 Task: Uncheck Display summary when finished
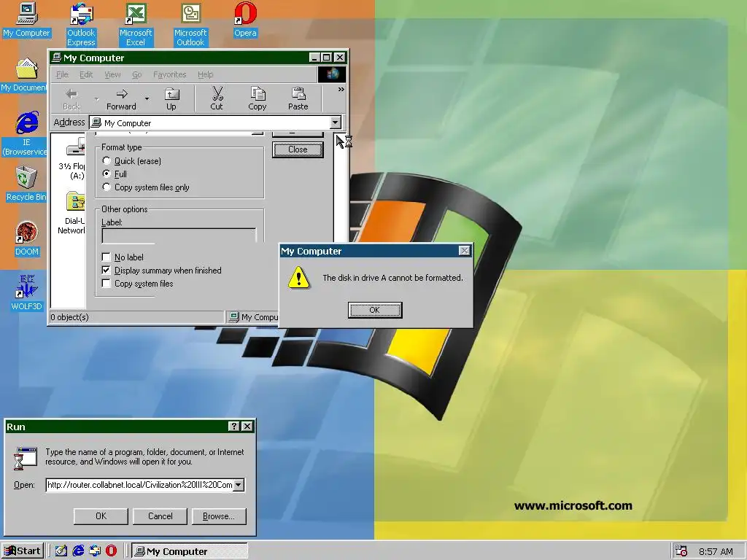(107, 271)
